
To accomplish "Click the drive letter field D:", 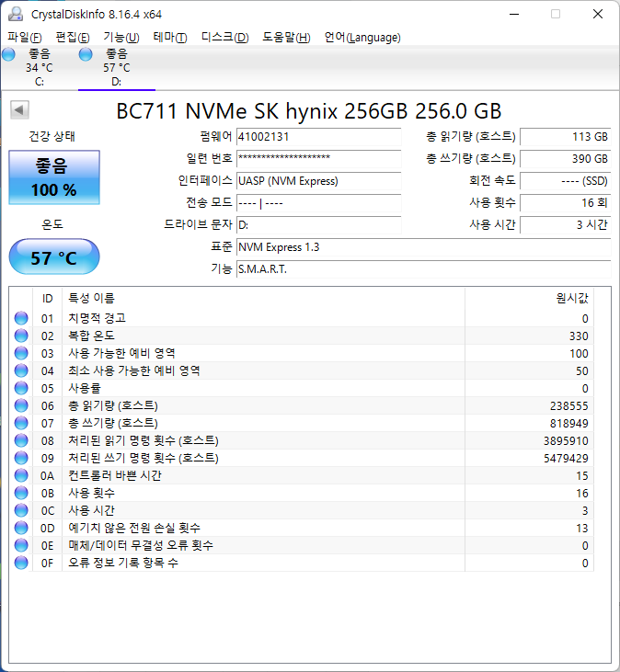I will click(318, 224).
